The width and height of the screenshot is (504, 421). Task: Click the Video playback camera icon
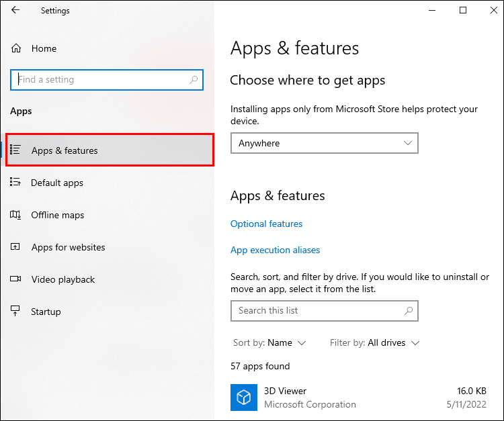click(15, 279)
